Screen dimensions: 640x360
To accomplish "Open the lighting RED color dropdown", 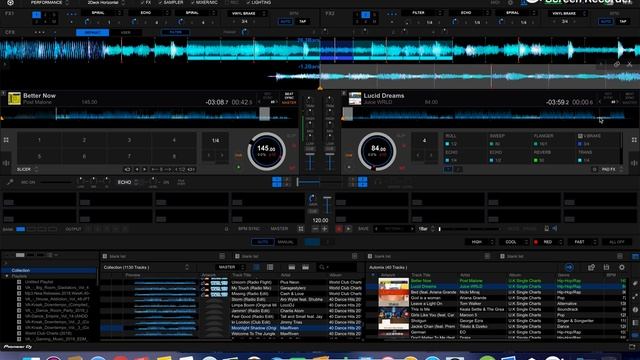I will pos(548,242).
